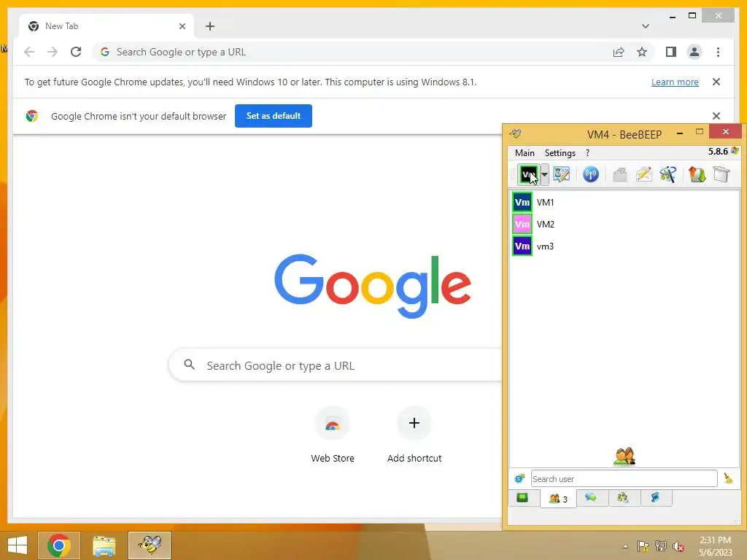The height and width of the screenshot is (560, 747).
Task: Select the users tab showing 3
Action: pyautogui.click(x=558, y=499)
